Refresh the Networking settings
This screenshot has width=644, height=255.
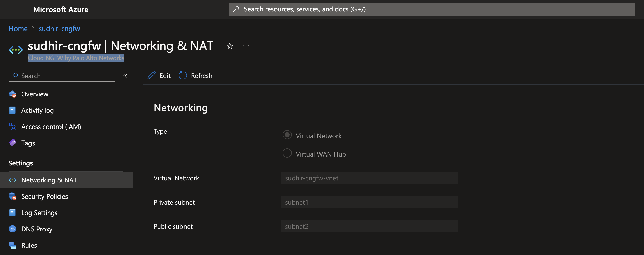[195, 75]
